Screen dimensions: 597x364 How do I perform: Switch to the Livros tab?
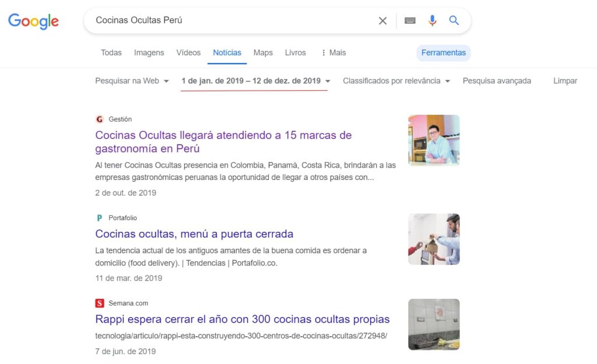(x=296, y=52)
